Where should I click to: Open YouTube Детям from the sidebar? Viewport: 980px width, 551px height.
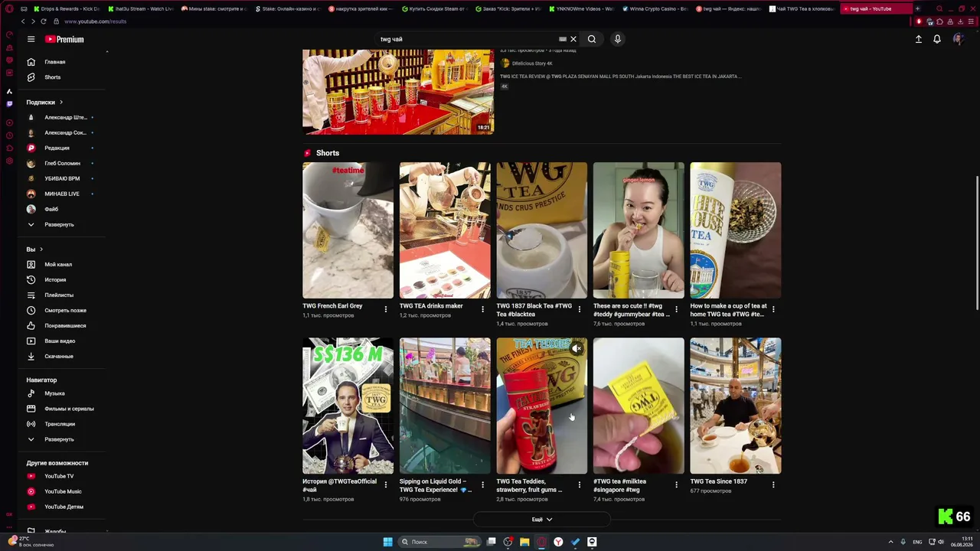click(x=64, y=507)
